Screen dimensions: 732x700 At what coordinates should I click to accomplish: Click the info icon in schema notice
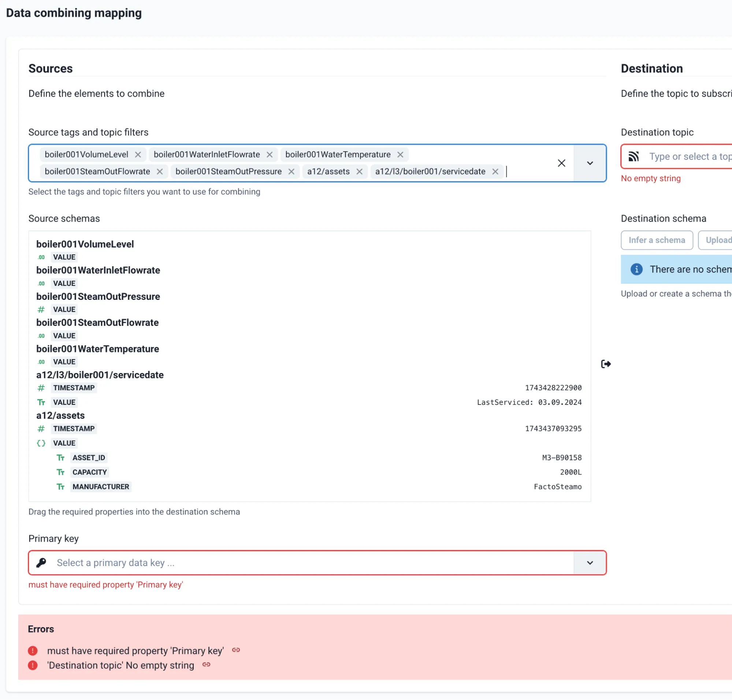[x=636, y=269]
